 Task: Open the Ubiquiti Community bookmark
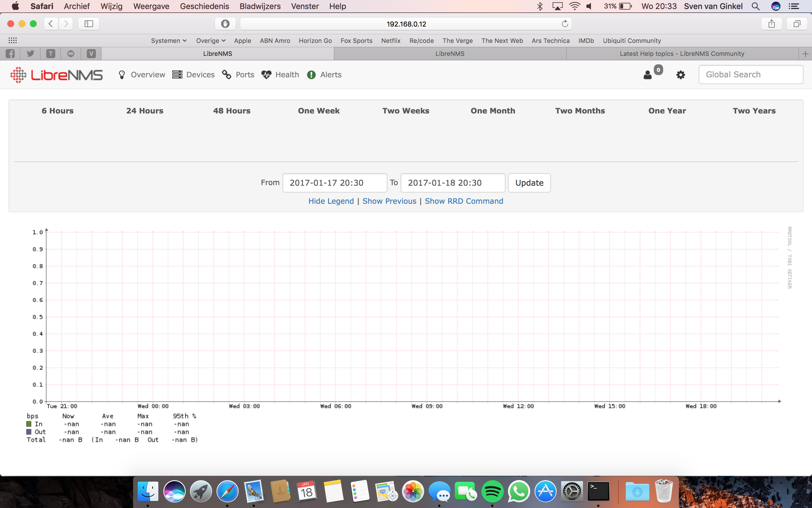[632, 41]
